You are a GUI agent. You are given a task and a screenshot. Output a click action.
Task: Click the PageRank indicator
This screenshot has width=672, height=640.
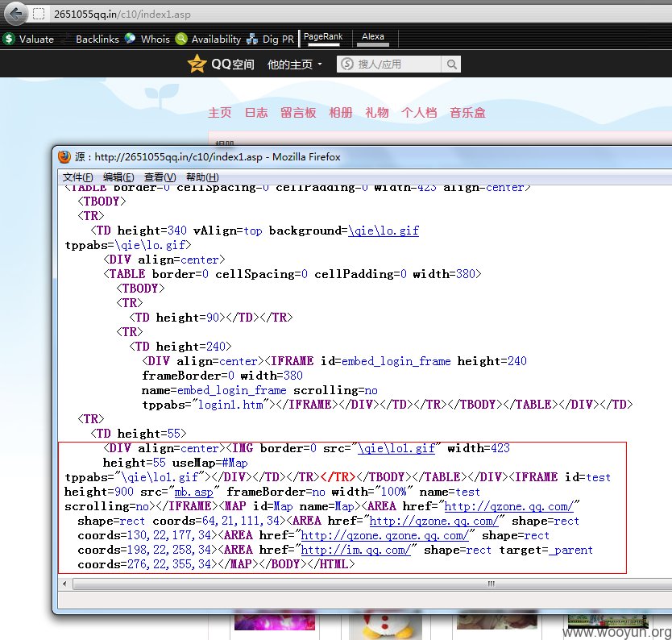(323, 38)
